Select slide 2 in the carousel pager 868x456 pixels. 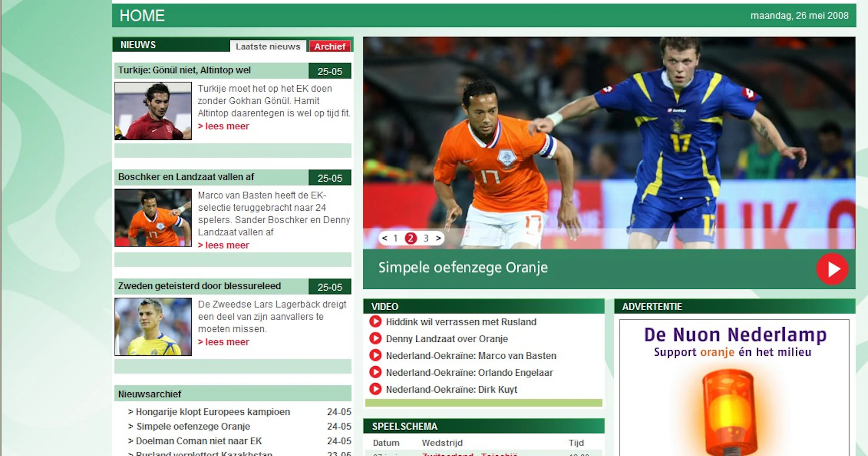411,238
